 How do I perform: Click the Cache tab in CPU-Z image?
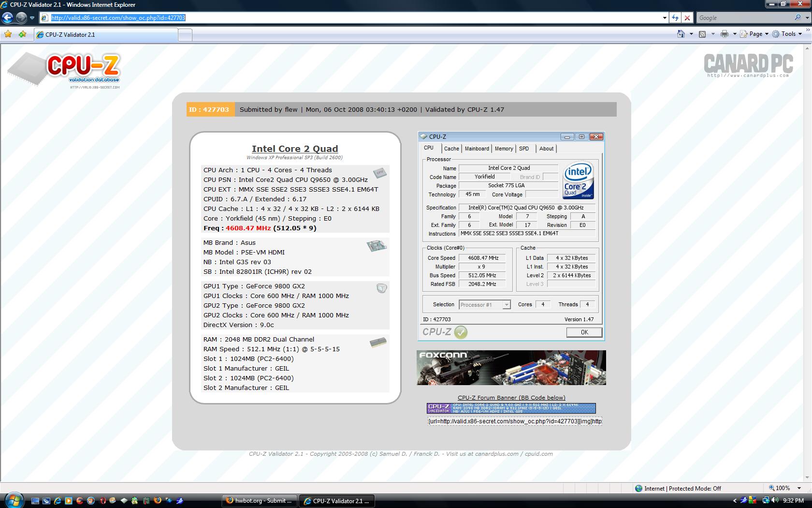(x=451, y=149)
